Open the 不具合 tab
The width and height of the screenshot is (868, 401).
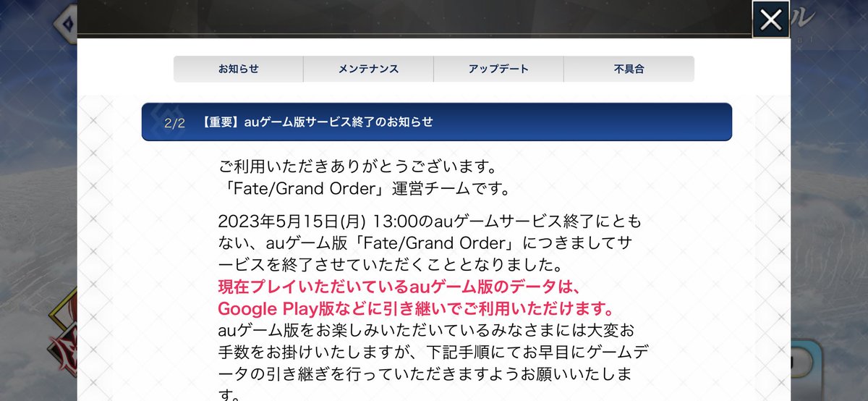pos(629,69)
